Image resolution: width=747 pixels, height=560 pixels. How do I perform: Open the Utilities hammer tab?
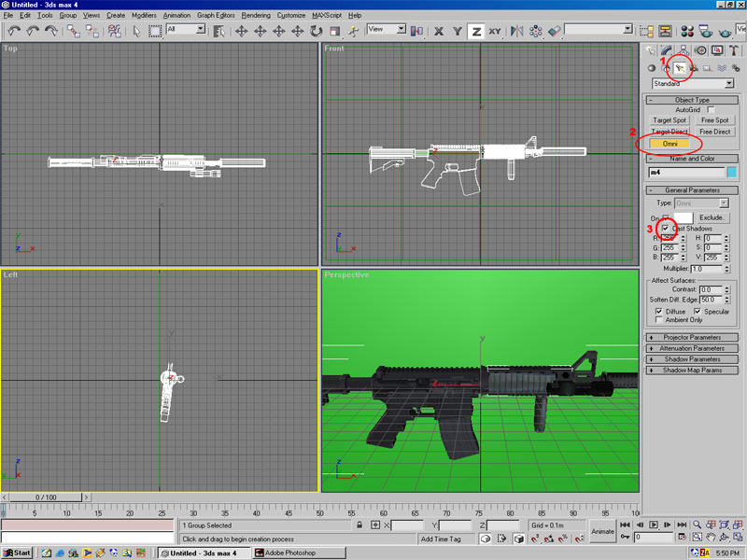(734, 50)
